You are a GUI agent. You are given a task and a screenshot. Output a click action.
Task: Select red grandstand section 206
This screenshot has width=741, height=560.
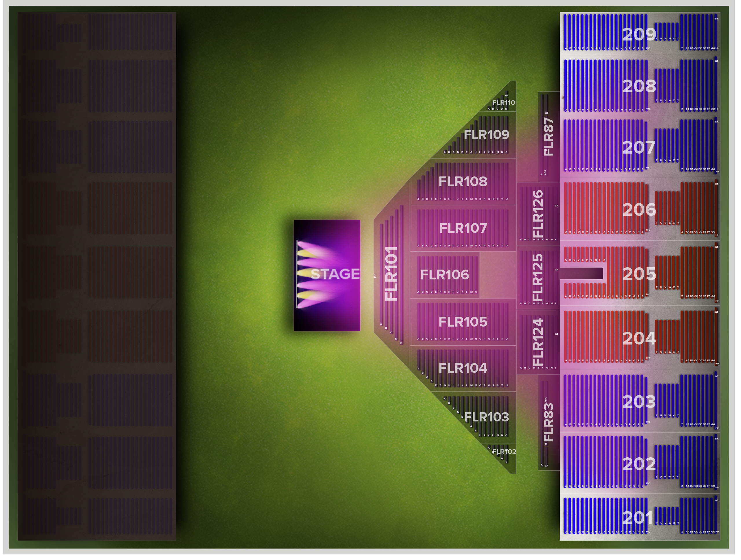[x=640, y=209]
